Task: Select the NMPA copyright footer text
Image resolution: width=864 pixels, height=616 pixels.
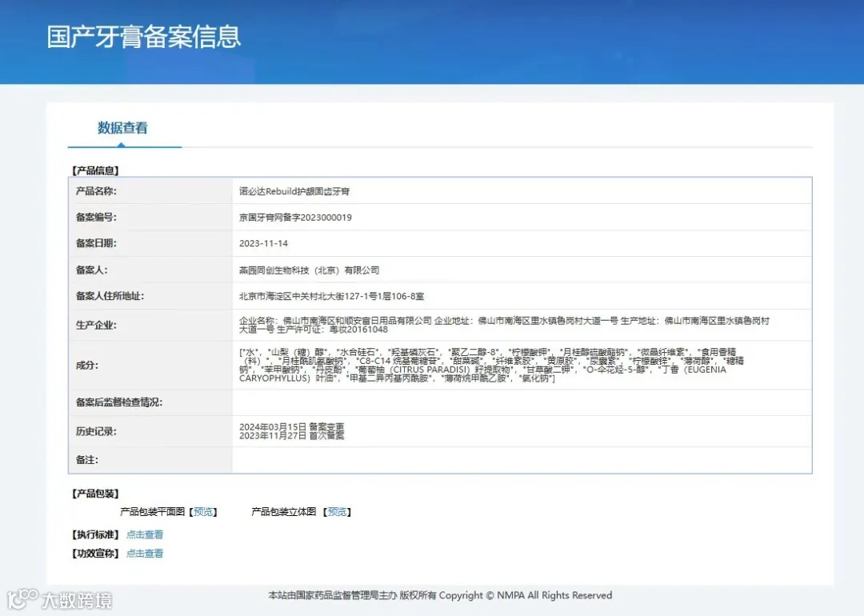Action: [x=440, y=595]
